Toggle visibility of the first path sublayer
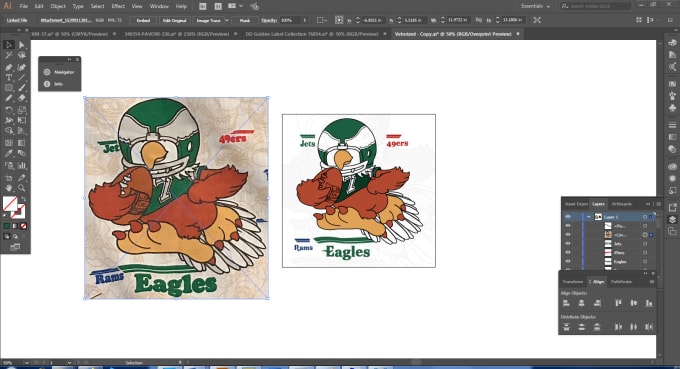Screen dimensions: 680x369 click(x=568, y=226)
